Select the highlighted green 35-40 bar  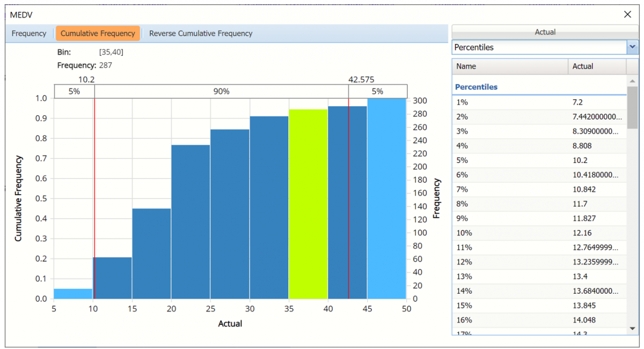point(308,204)
